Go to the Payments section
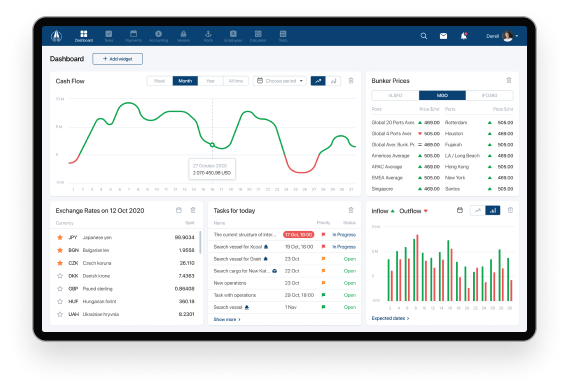 [134, 36]
